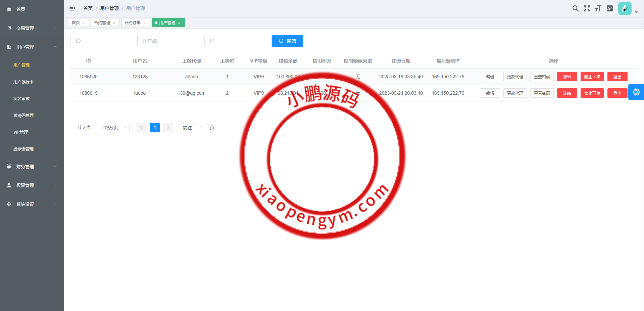Select page 1 in pagination
The image size is (644, 311).
pyautogui.click(x=155, y=128)
